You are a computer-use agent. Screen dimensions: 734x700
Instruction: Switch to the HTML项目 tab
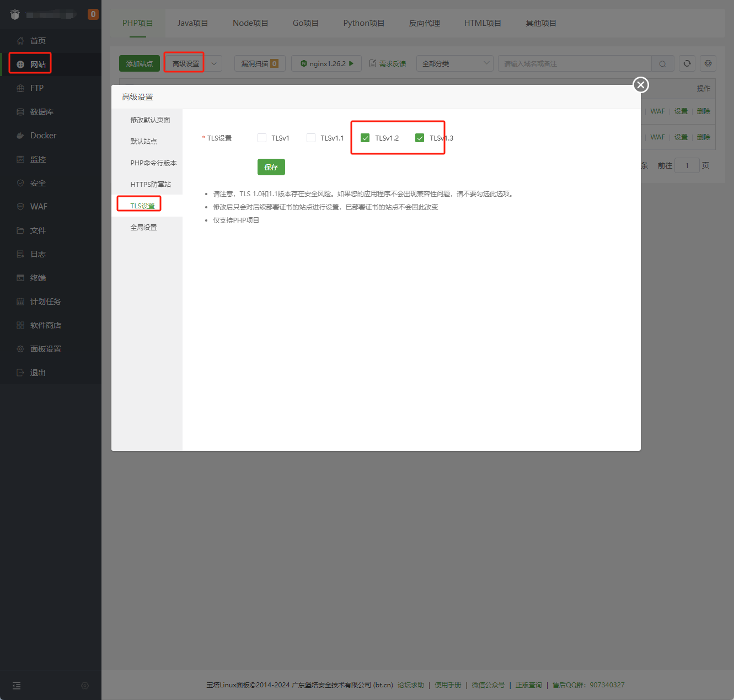(483, 23)
